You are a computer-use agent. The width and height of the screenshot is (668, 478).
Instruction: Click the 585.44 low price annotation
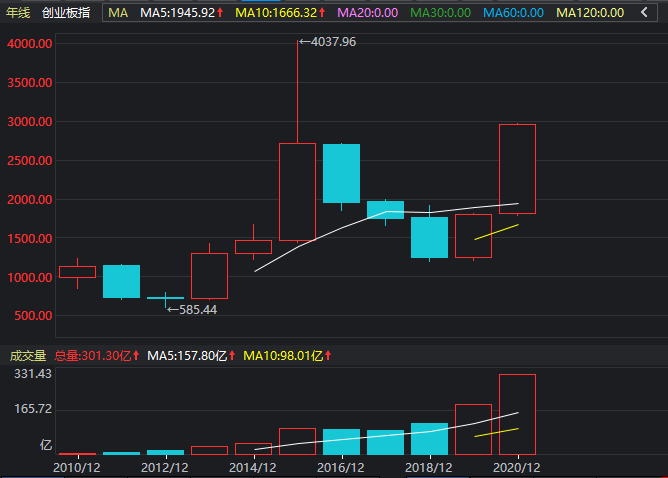point(192,310)
